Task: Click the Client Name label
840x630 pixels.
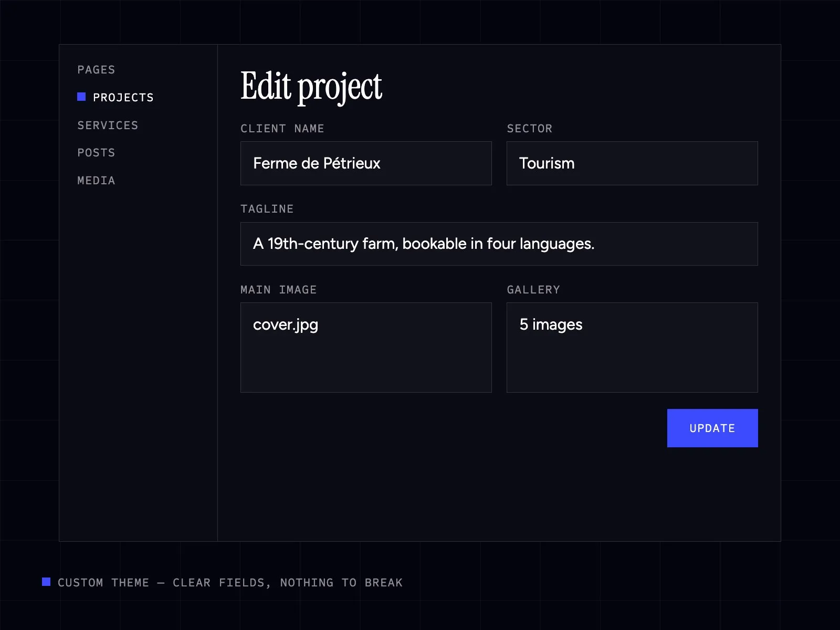Action: 282,129
